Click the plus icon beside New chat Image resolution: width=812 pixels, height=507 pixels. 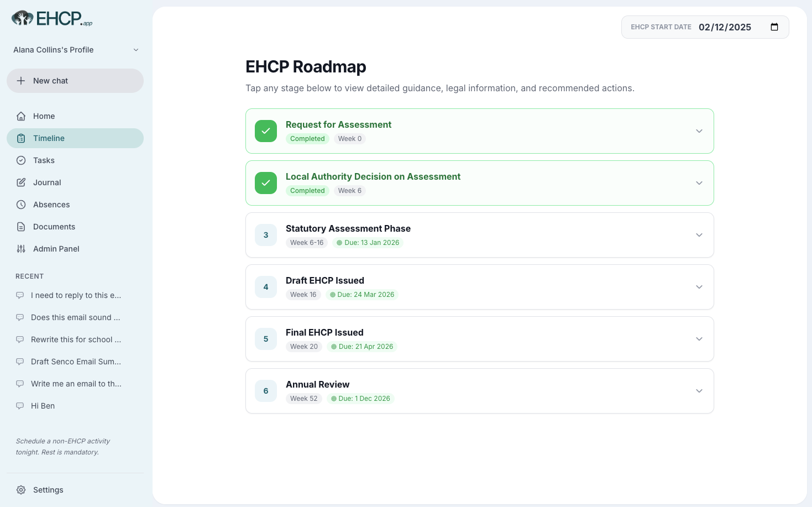click(x=21, y=81)
